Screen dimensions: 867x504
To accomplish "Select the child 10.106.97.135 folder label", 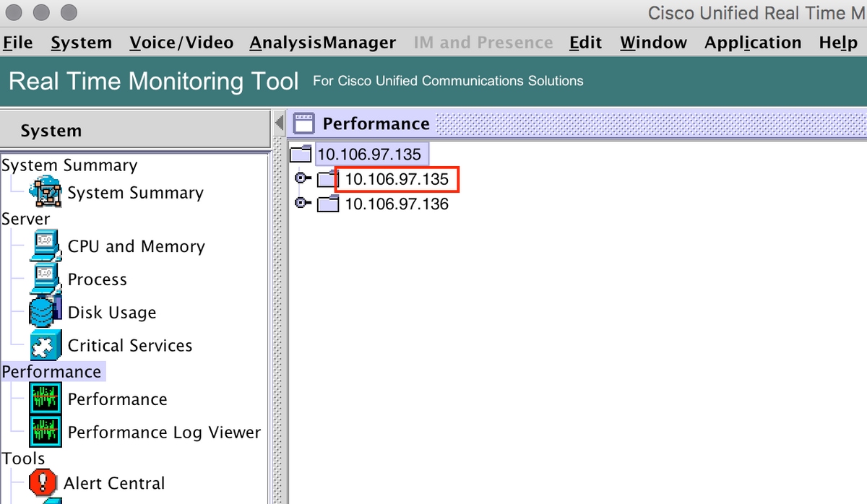I will [x=397, y=178].
